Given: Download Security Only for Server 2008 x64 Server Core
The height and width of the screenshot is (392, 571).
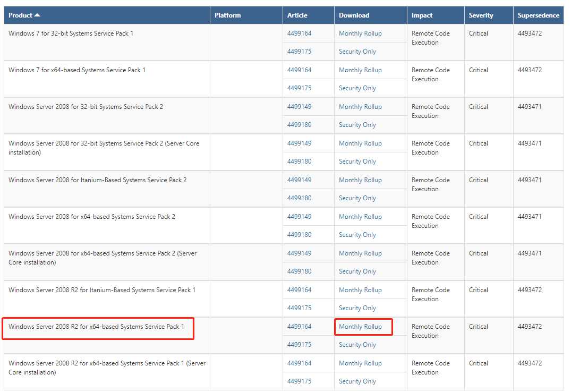Looking at the screenshot, I should (x=357, y=271).
